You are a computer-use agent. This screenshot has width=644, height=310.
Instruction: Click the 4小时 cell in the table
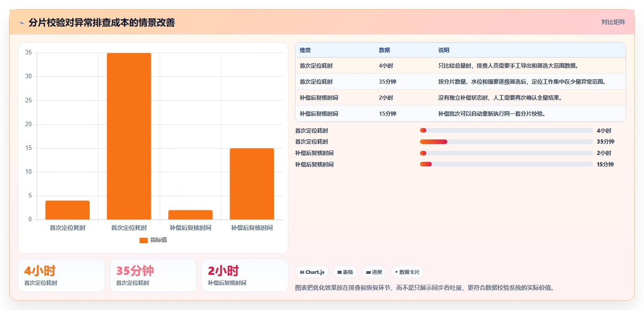[x=386, y=66]
